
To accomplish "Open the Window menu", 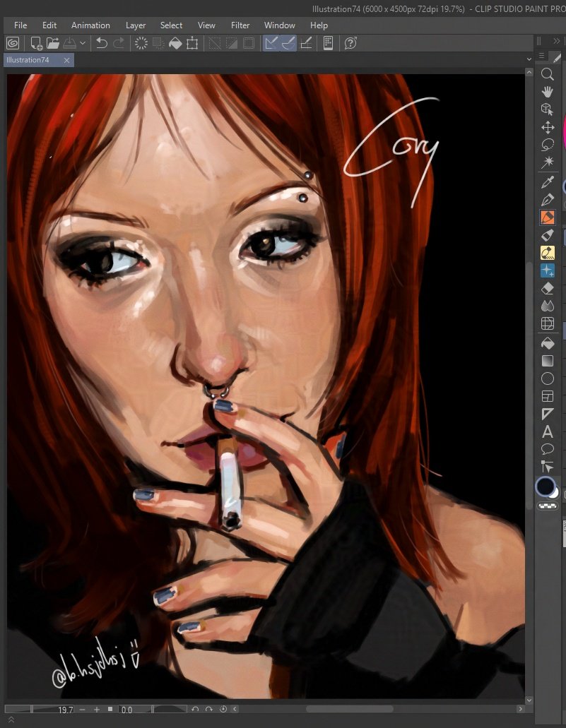I will pyautogui.click(x=279, y=25).
